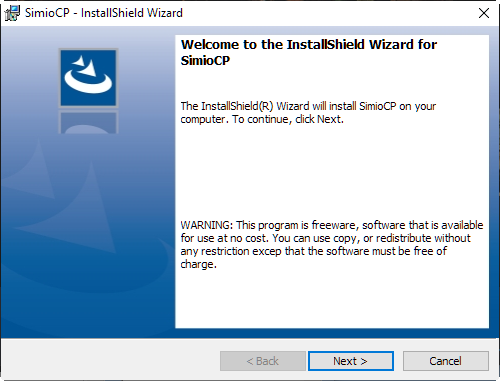Screen dimensions: 500x381
Task: Click the Next > button
Action: tap(351, 361)
